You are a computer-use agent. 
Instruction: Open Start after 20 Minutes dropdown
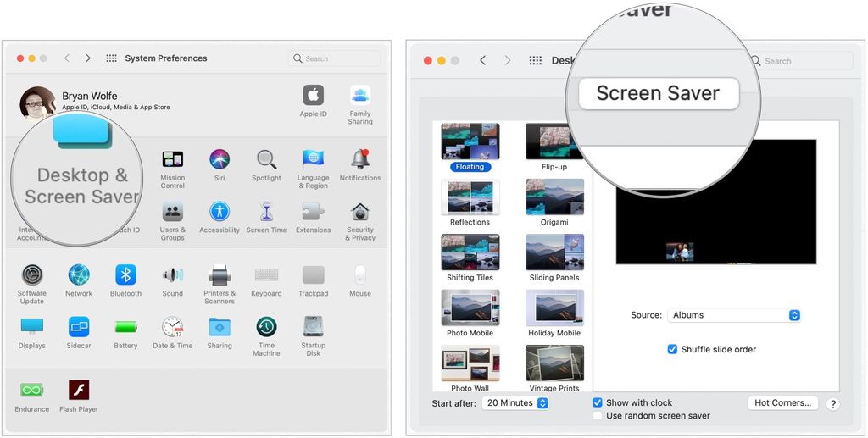click(515, 403)
